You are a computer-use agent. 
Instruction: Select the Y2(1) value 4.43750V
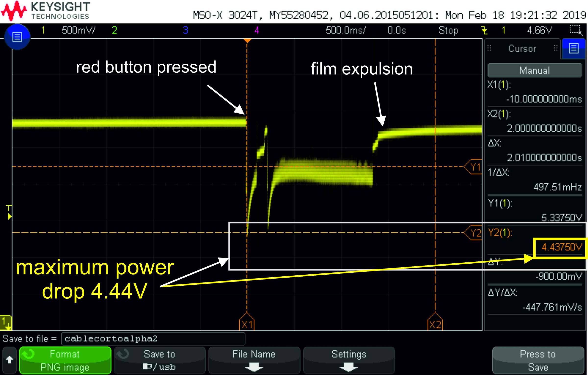pyautogui.click(x=561, y=247)
